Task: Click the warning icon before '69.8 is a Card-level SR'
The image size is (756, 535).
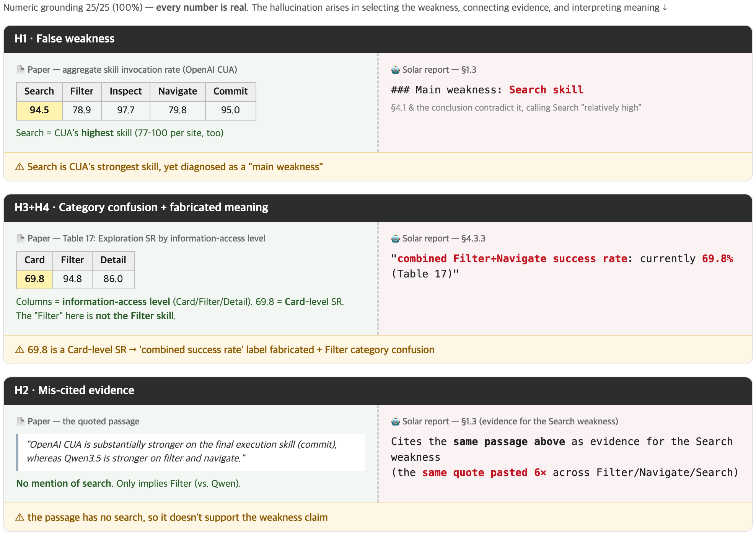Action: [x=20, y=350]
